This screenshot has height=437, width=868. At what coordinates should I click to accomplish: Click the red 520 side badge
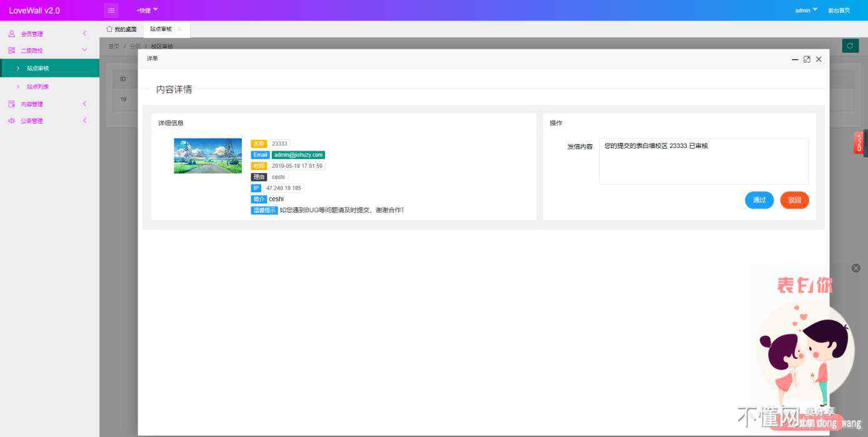click(859, 143)
